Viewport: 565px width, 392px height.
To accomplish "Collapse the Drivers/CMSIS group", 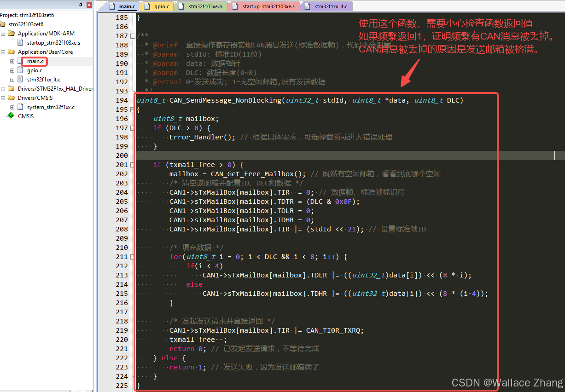I will [3, 98].
